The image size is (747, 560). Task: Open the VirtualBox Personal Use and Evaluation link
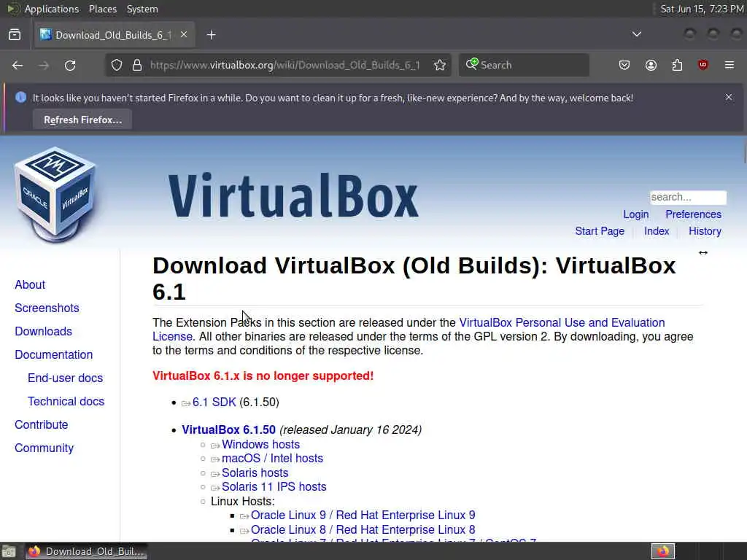click(562, 322)
